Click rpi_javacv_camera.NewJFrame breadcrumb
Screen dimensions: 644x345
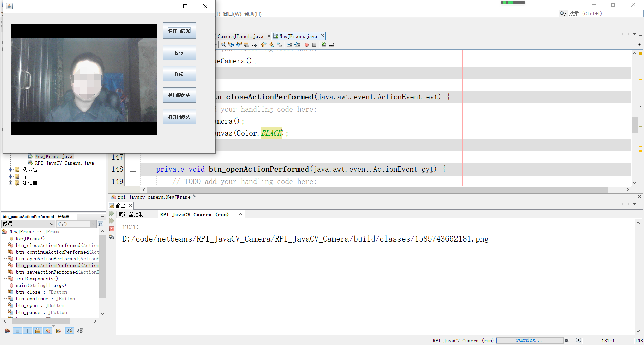coord(154,197)
